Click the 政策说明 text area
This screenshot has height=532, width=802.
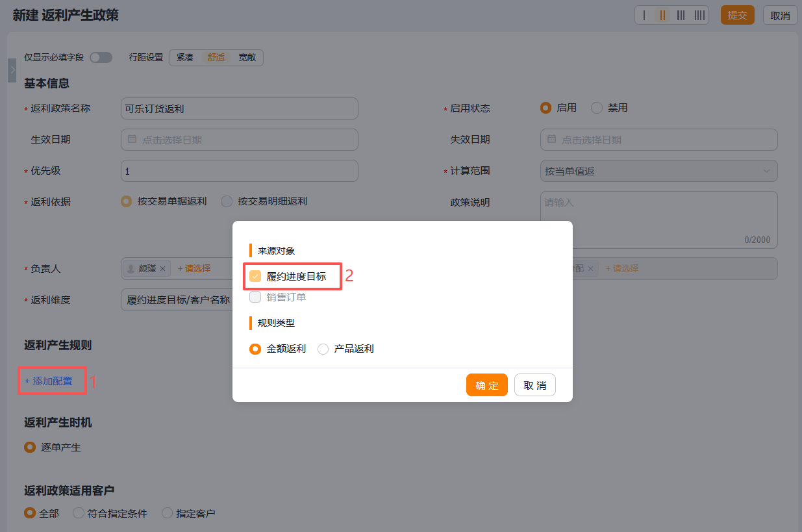click(659, 220)
